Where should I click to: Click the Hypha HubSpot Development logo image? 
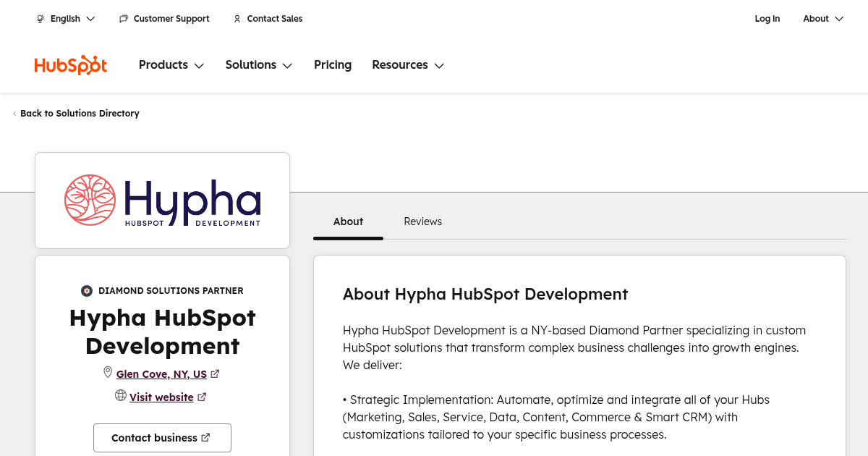click(162, 200)
